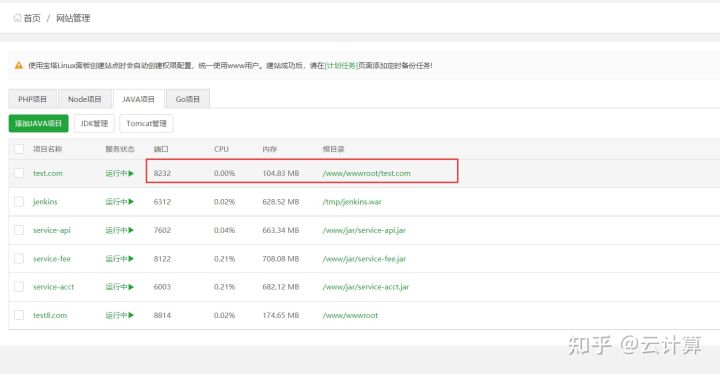Click port value 8232
This screenshot has width=720, height=374.
(x=162, y=173)
